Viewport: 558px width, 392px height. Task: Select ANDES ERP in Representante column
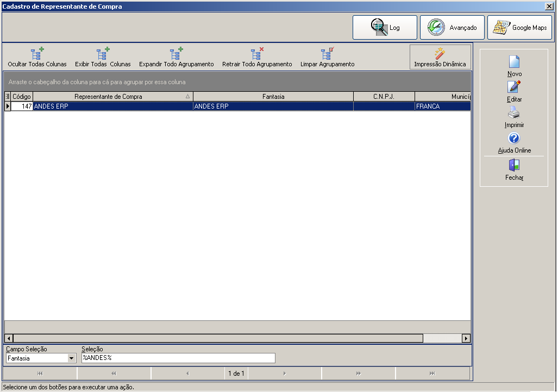pyautogui.click(x=113, y=106)
